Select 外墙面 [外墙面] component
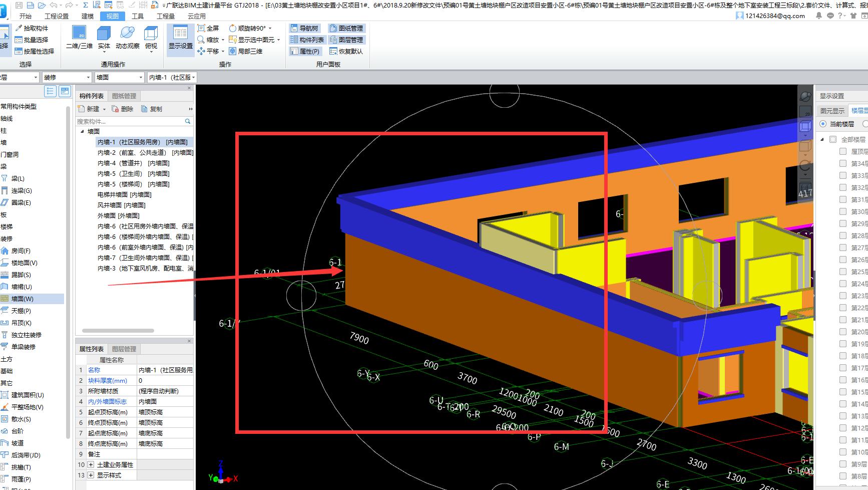 [119, 215]
